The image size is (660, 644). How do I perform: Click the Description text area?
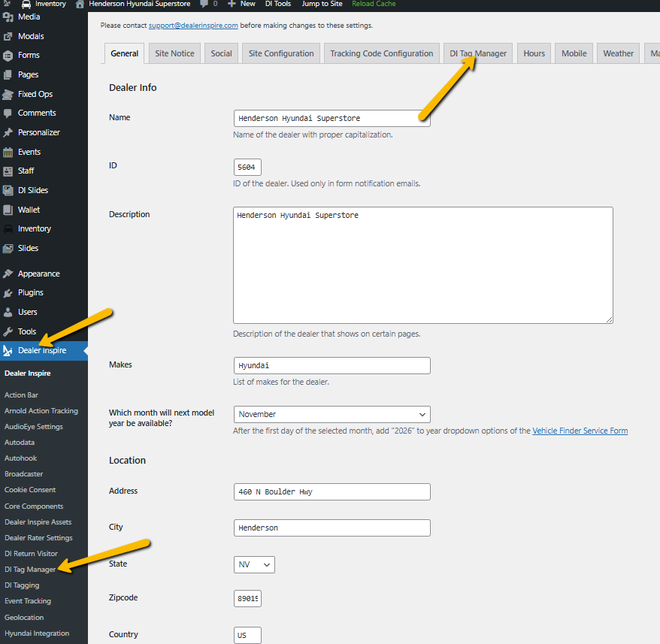point(423,265)
